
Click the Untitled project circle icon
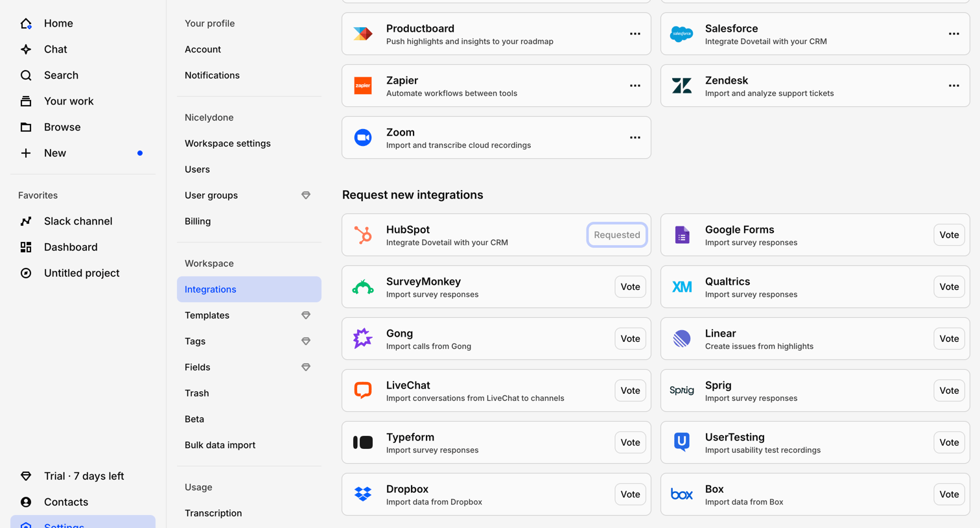click(x=26, y=273)
